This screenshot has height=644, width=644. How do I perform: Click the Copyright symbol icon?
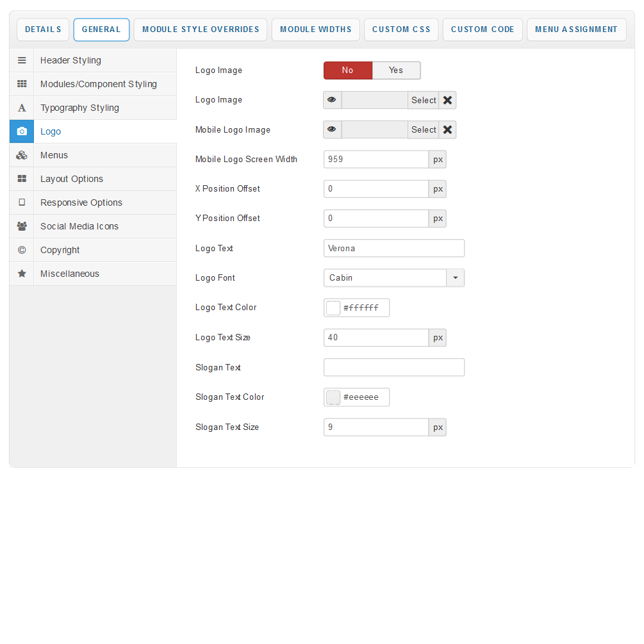click(x=22, y=250)
